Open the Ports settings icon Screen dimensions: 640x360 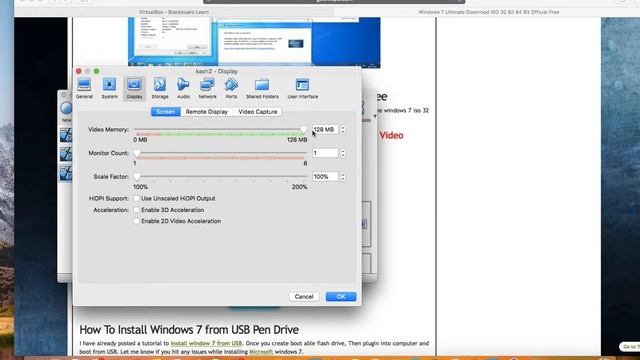(231, 88)
